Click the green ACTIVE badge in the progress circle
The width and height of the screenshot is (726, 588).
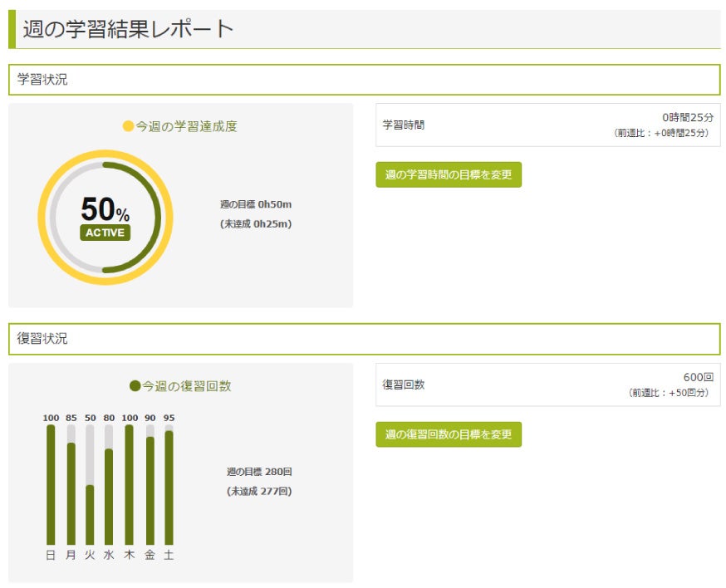point(105,233)
